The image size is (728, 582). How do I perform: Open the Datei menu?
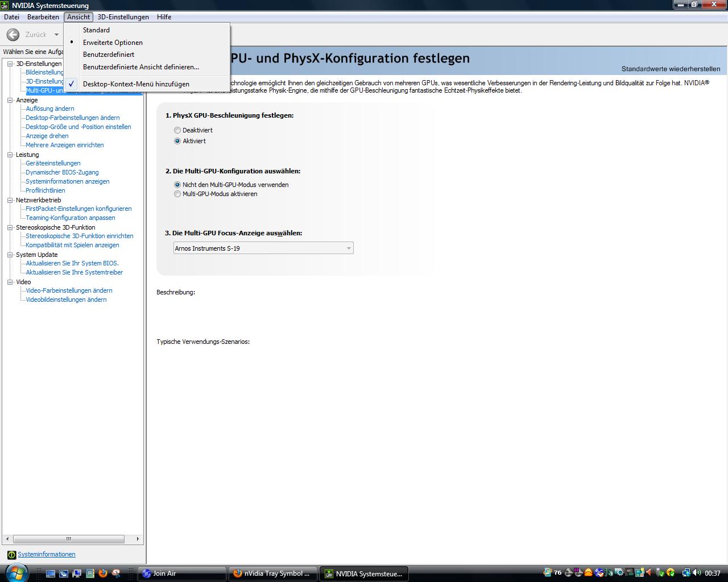click(x=11, y=17)
